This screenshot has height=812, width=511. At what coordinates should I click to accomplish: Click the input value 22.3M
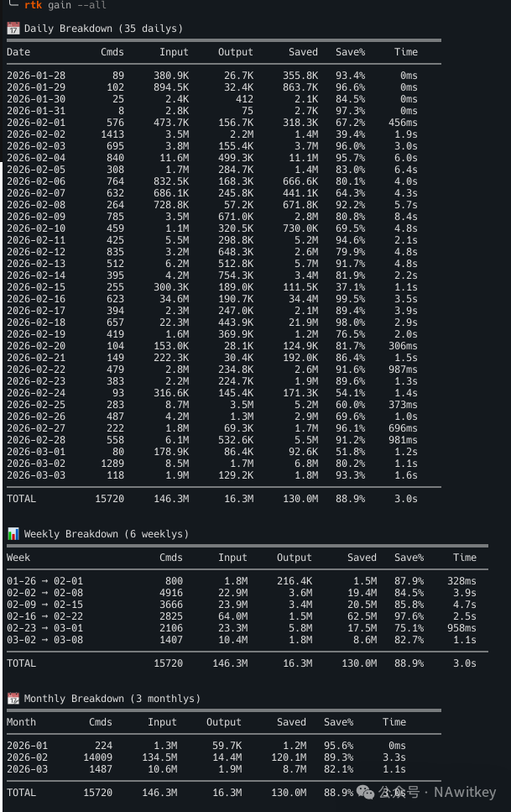(175, 322)
